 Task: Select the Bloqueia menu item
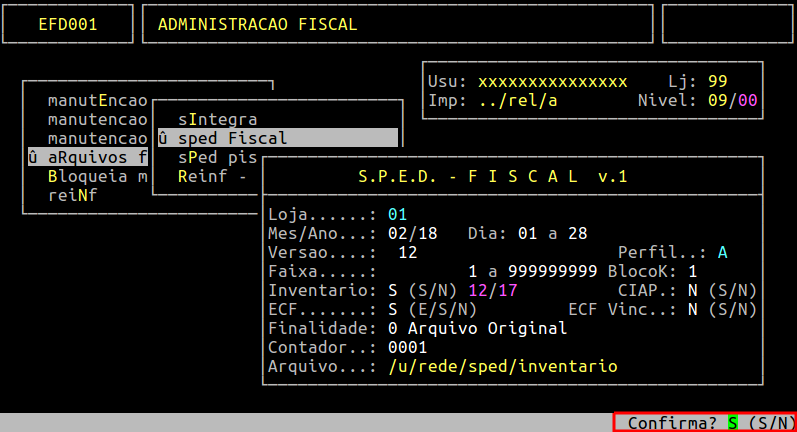click(x=97, y=176)
